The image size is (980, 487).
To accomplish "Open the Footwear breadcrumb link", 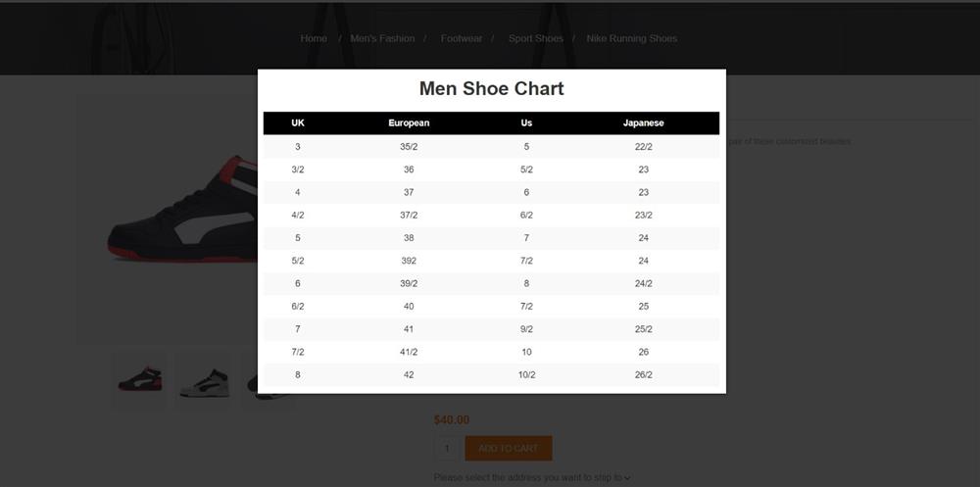I will [462, 39].
